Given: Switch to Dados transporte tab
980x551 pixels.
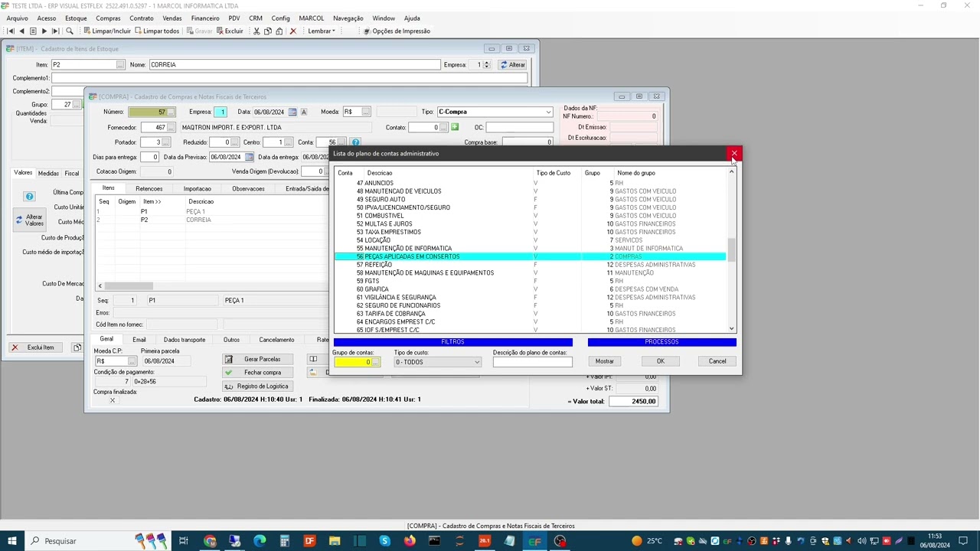Looking at the screenshot, I should click(x=185, y=340).
